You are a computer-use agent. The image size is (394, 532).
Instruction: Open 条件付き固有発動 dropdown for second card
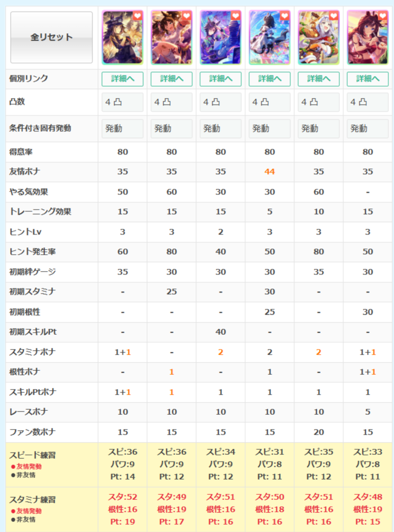171,128
